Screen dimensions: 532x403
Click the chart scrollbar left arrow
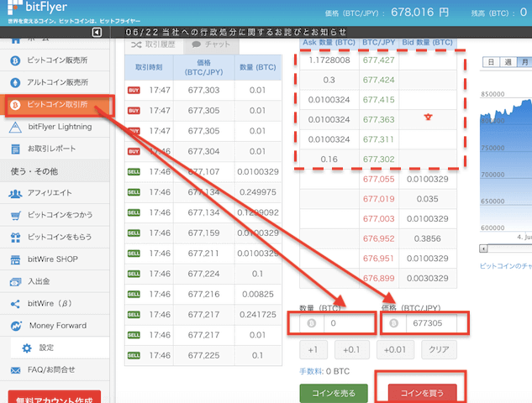pos(483,249)
